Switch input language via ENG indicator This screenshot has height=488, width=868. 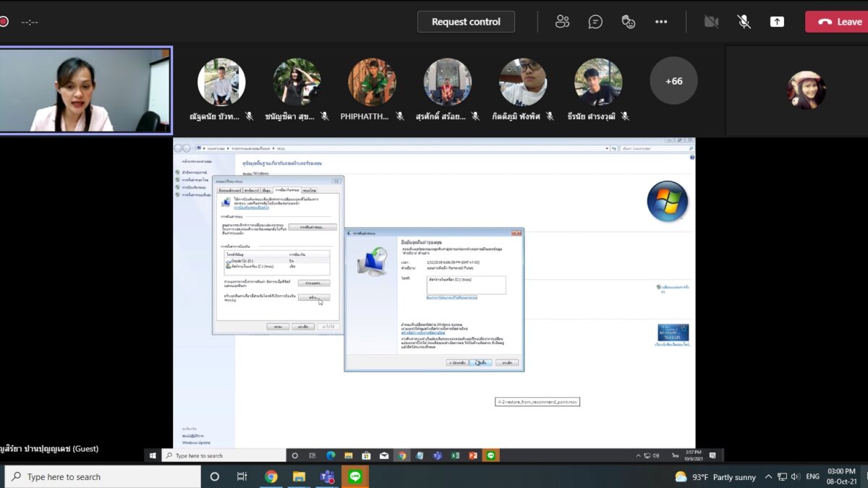[812, 477]
